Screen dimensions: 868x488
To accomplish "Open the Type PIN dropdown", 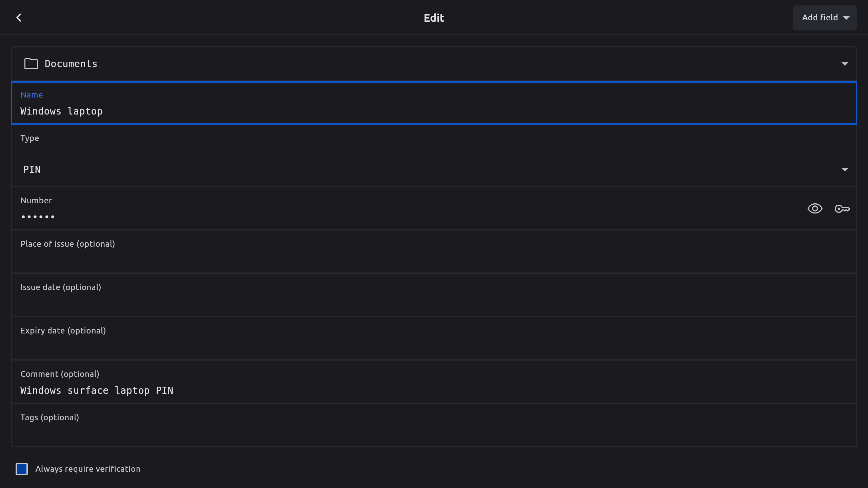I will (434, 169).
